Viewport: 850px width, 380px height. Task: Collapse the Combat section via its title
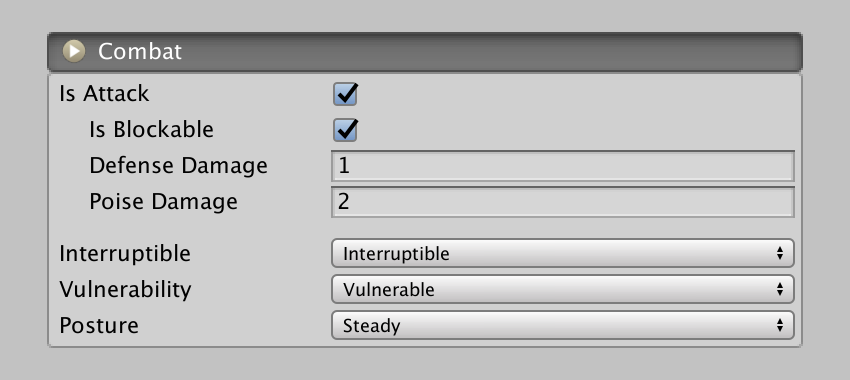[x=140, y=51]
